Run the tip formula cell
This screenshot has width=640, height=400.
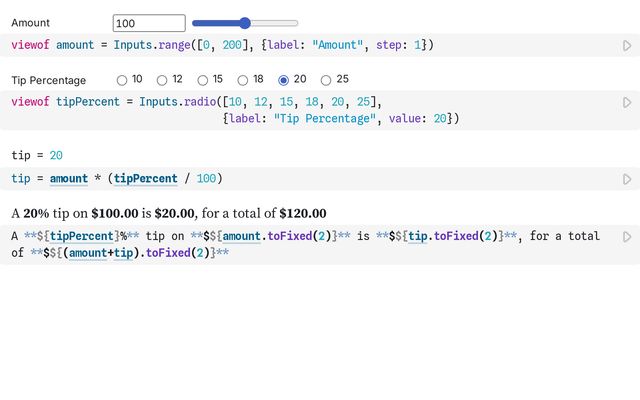tap(627, 179)
